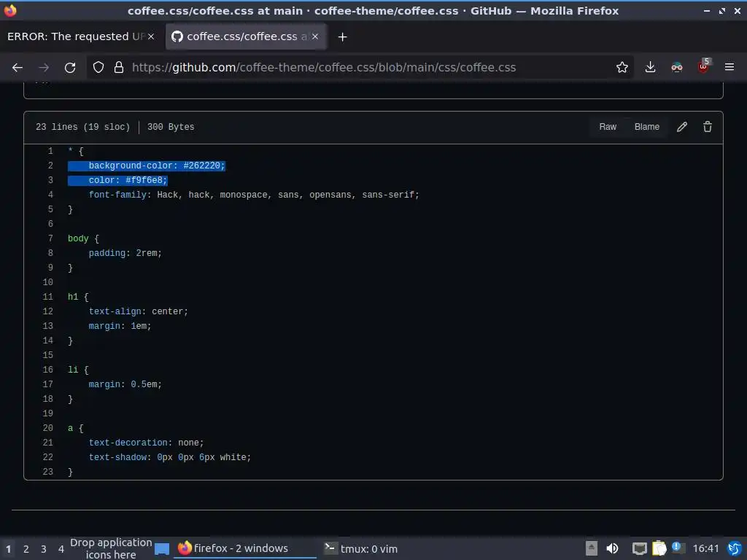Open Firefox downloads panel
Screen dimensions: 747x560
click(x=650, y=68)
